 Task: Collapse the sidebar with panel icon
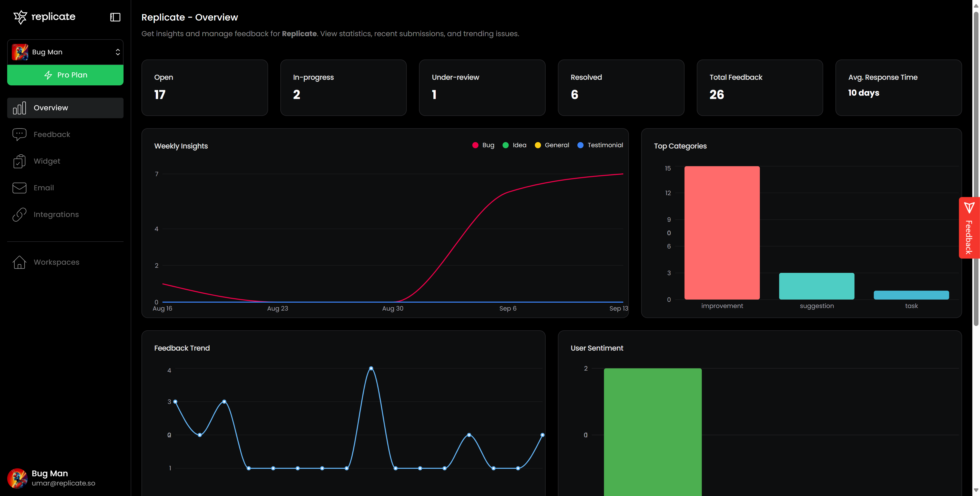click(x=115, y=17)
